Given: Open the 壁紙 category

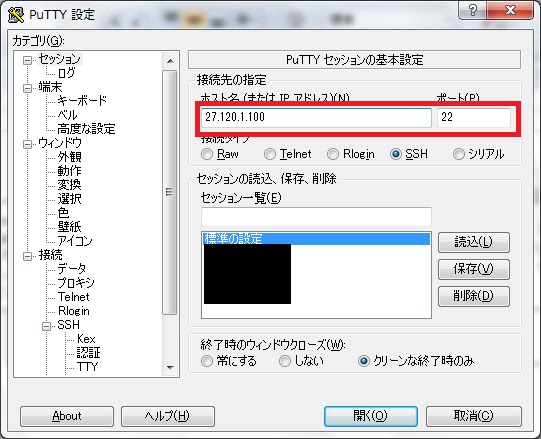Looking at the screenshot, I should pos(69,227).
